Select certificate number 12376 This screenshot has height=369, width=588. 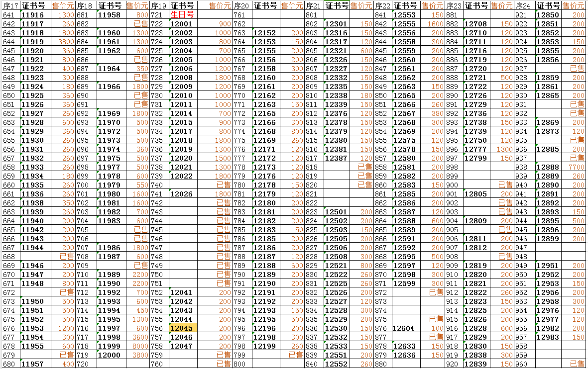(x=336, y=113)
